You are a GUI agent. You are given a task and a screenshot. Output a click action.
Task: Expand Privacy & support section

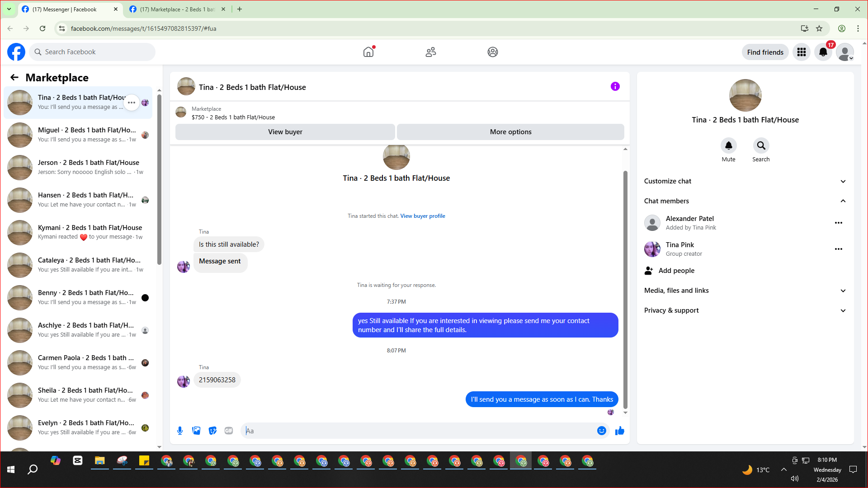pos(843,310)
